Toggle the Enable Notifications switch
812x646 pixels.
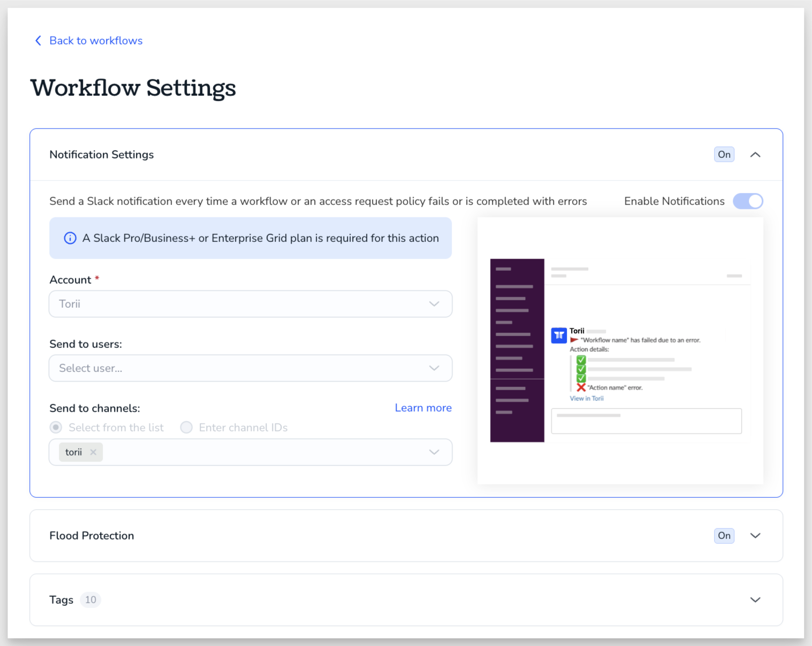(x=748, y=201)
